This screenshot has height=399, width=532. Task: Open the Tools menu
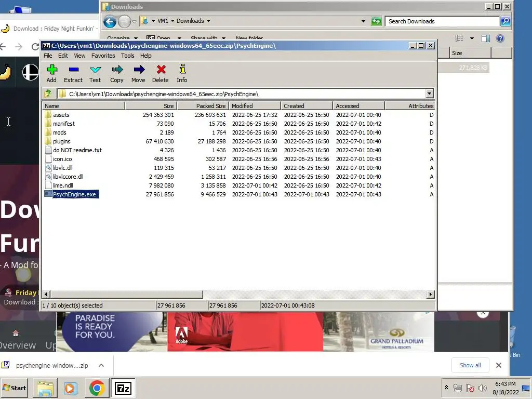tap(128, 56)
